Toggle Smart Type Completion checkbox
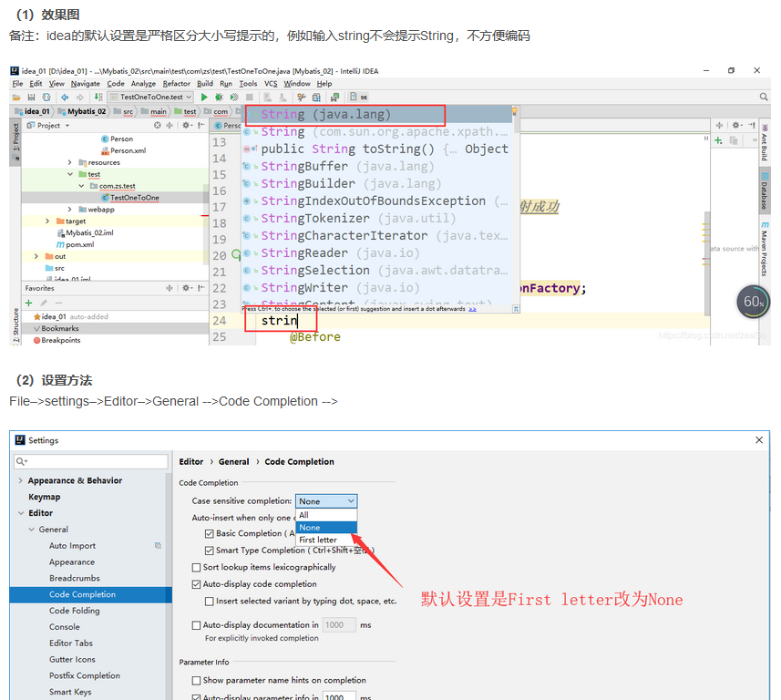The width and height of the screenshot is (781, 700). (210, 551)
